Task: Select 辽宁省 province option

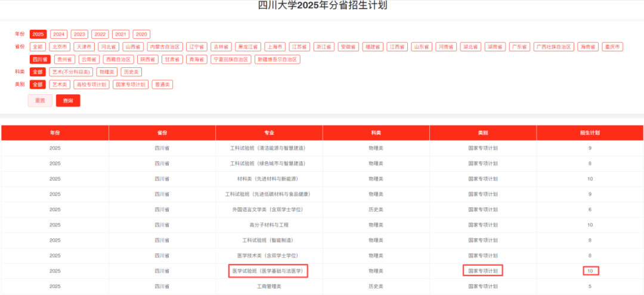Action: tap(197, 46)
